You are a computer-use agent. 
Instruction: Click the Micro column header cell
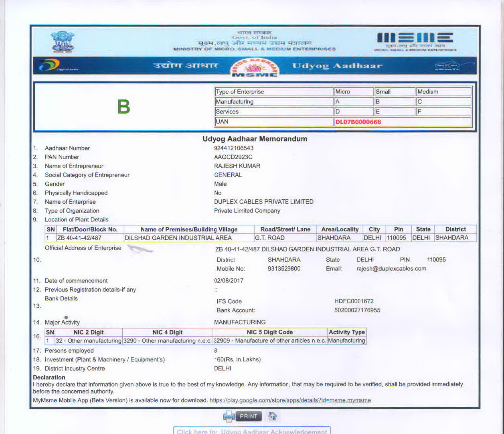point(354,91)
